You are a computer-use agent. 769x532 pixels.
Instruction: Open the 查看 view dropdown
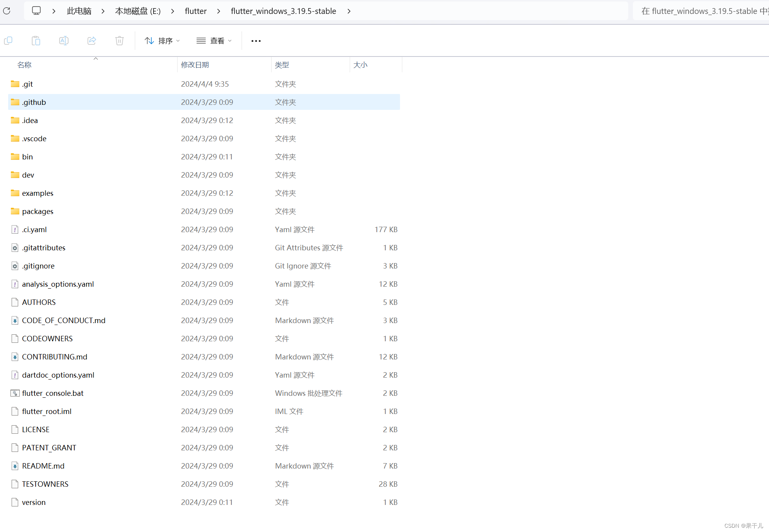(214, 41)
